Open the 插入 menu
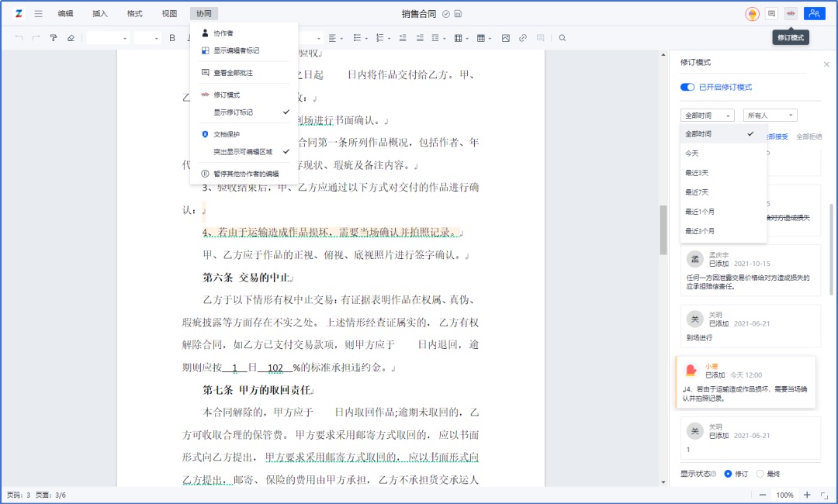 coord(100,14)
